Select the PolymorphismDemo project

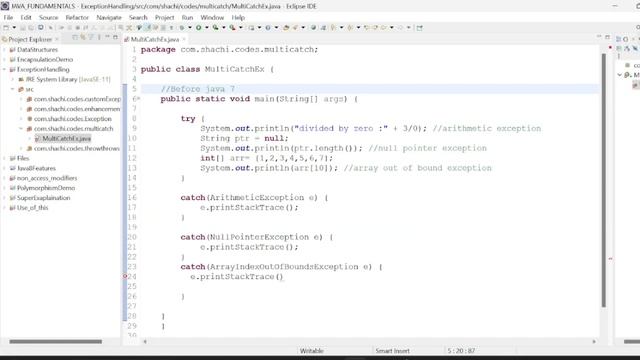[46, 188]
